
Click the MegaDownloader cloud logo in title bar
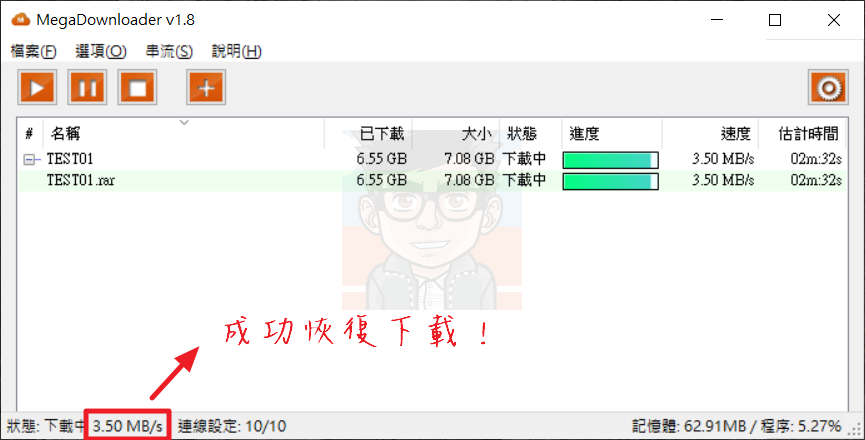20,20
